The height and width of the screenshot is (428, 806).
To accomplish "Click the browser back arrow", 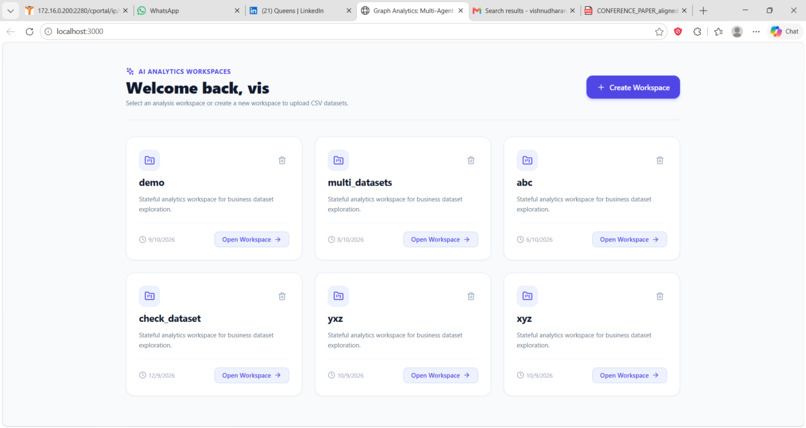I will coord(10,31).
